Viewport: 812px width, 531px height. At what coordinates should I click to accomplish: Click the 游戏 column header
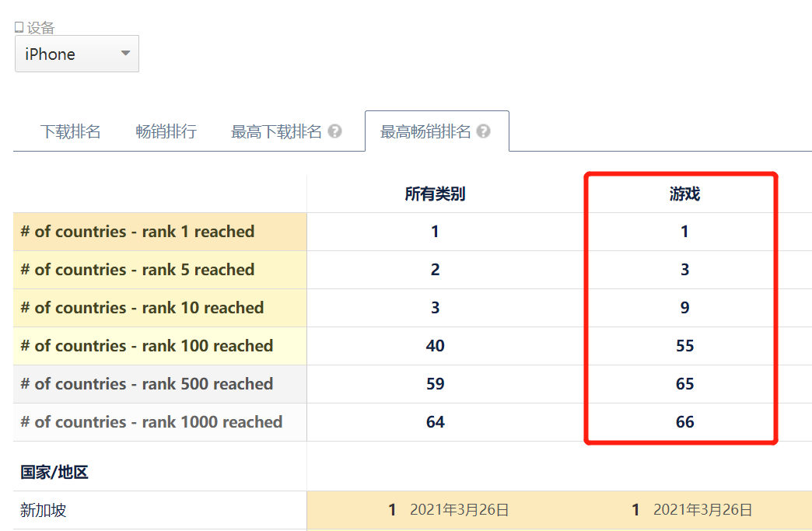tap(684, 194)
